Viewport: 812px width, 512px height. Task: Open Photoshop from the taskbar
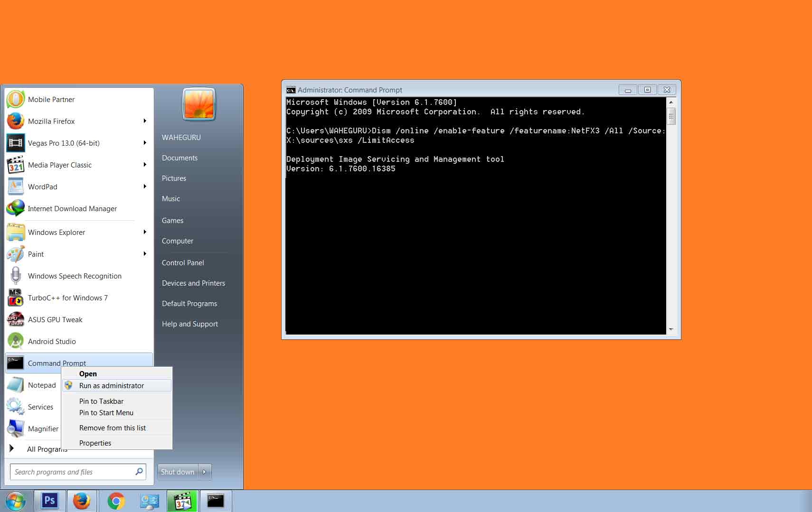[49, 501]
